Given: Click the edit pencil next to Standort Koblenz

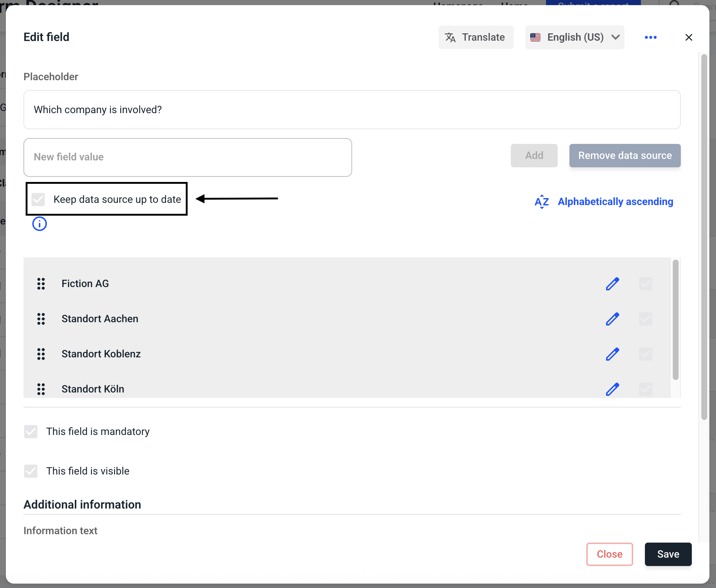Looking at the screenshot, I should (x=612, y=354).
